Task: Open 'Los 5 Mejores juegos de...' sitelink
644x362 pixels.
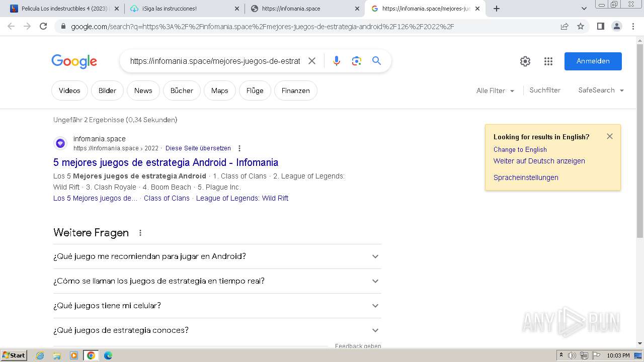Action: [95, 198]
